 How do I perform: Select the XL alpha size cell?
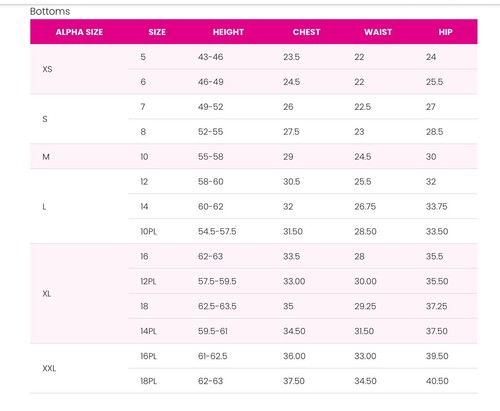pos(47,294)
